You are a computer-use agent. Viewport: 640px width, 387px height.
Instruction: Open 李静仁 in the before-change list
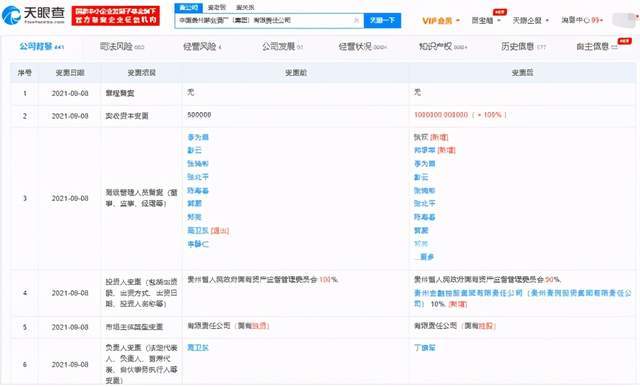(198, 244)
